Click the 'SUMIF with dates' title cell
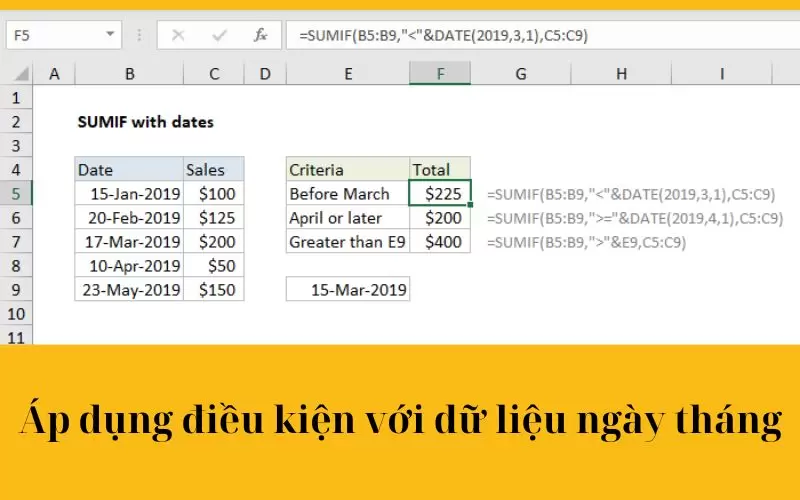 (145, 122)
